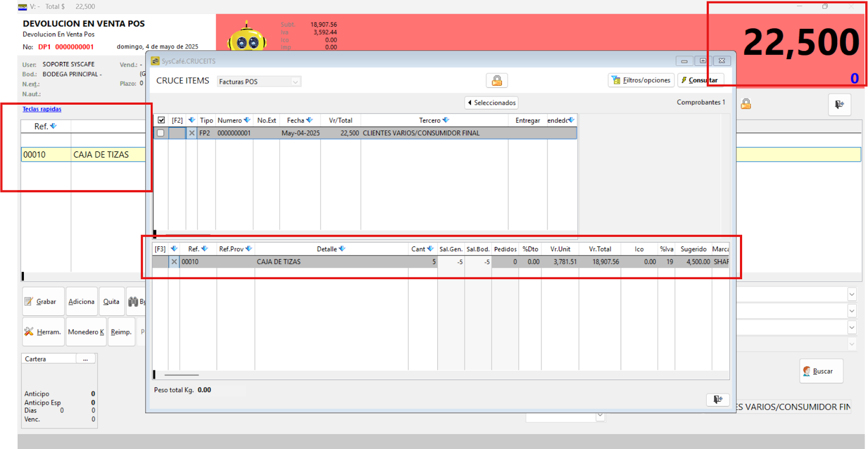Toggle the select-all checkbox in the invoice header
Viewport: 868px width, 449px height.
point(161,121)
